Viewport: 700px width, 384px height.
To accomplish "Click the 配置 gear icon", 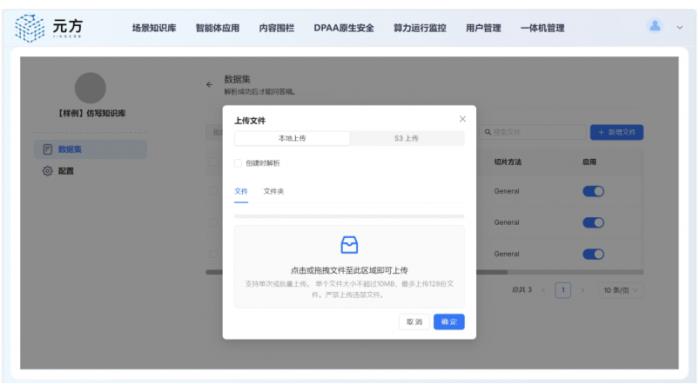I will (x=47, y=171).
